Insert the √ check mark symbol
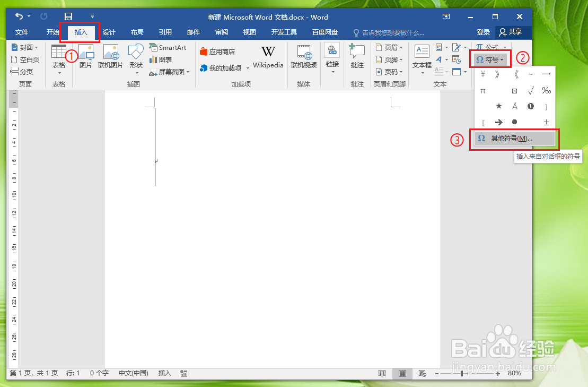The width and height of the screenshot is (588, 387). point(530,90)
